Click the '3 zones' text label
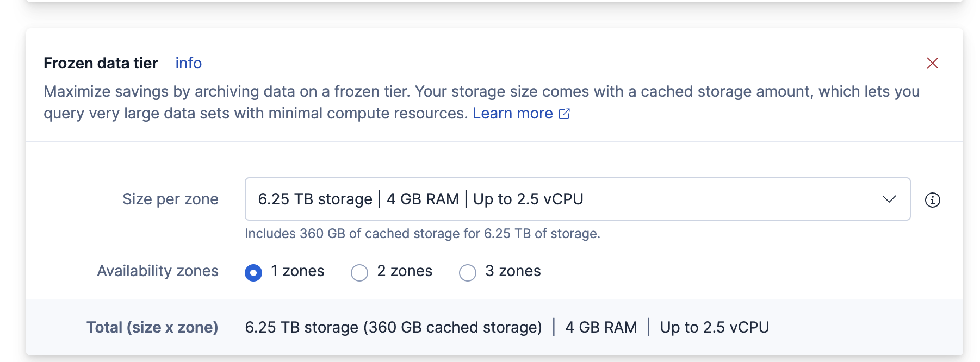Screen dimensions: 980x362 coord(513,271)
